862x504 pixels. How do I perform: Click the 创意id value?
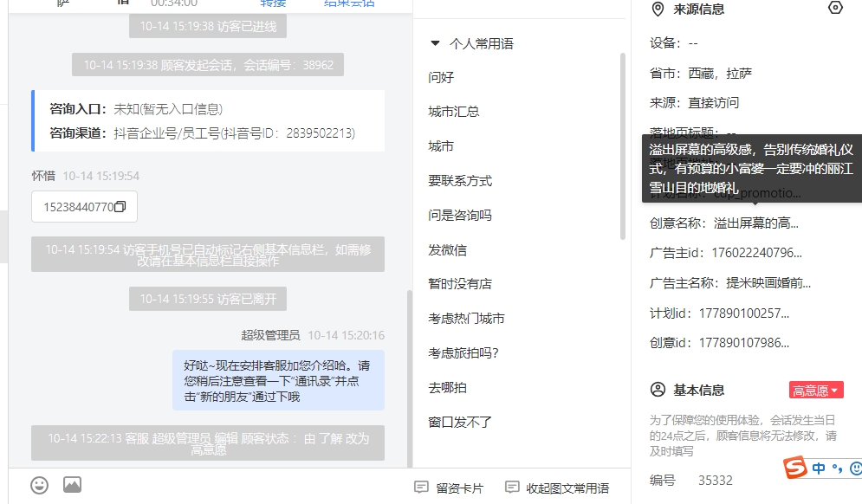(744, 343)
